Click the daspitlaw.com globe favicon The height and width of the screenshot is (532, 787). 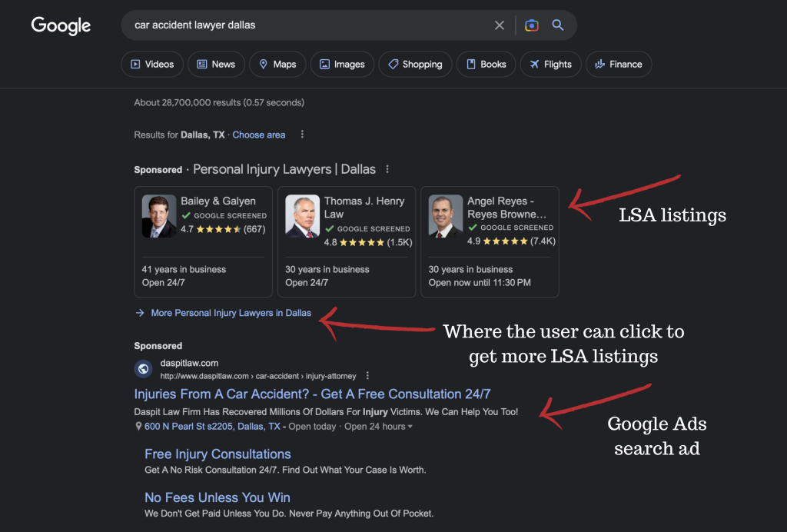pyautogui.click(x=144, y=369)
